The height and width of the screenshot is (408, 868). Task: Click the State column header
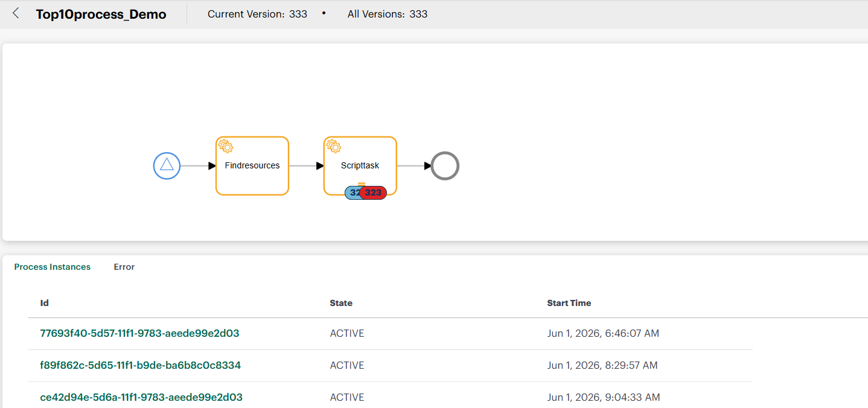click(341, 303)
